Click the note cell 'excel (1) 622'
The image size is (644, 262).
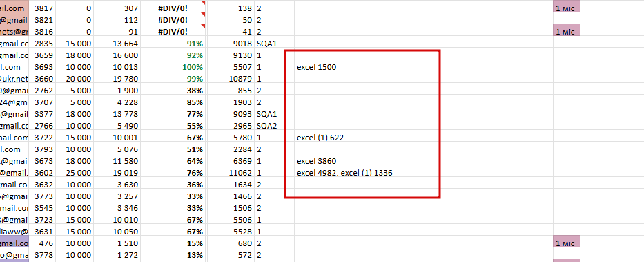320,138
